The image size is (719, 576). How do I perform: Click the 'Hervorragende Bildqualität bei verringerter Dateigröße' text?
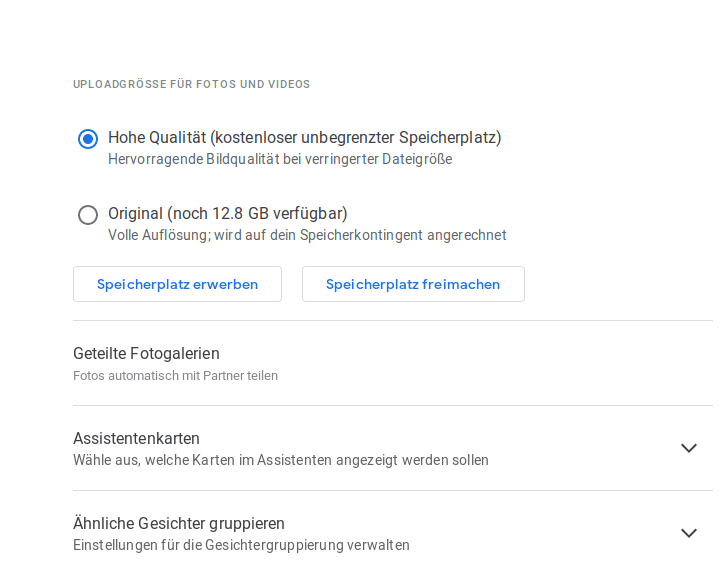click(x=280, y=159)
